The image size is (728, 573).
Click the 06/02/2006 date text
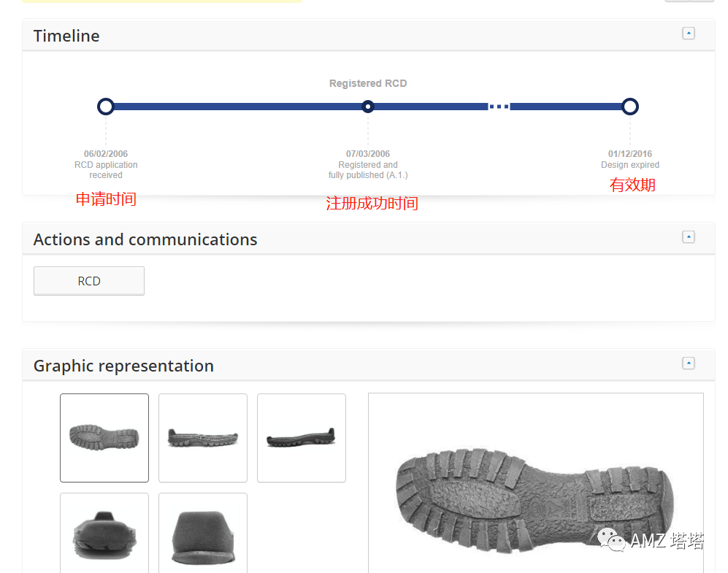click(x=106, y=153)
